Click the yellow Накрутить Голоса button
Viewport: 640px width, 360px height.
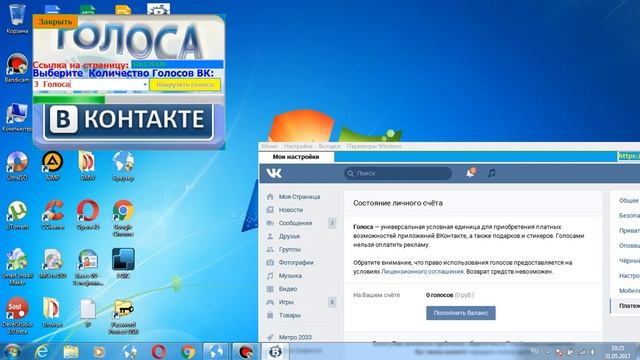point(185,84)
